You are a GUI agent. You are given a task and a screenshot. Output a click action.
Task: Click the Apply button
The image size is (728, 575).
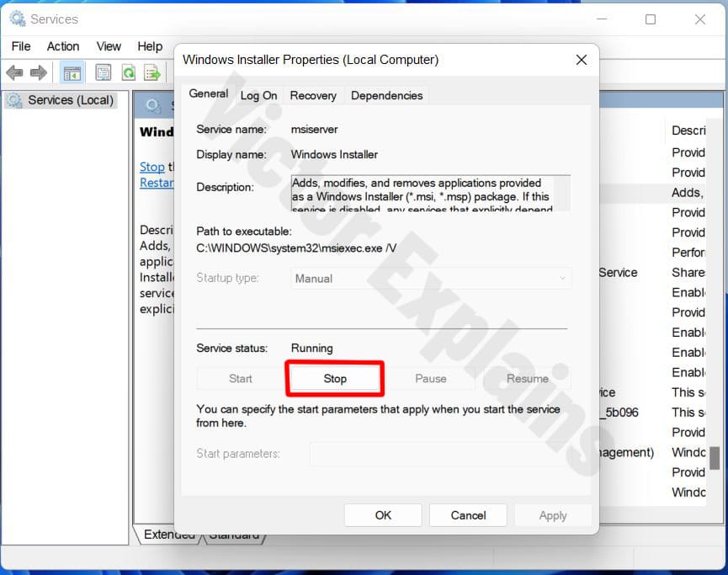(x=553, y=515)
